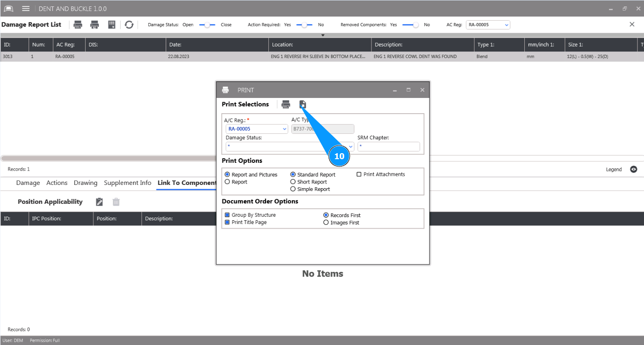Click the mm/inch 1 column header
The width and height of the screenshot is (644, 345).
tap(545, 45)
